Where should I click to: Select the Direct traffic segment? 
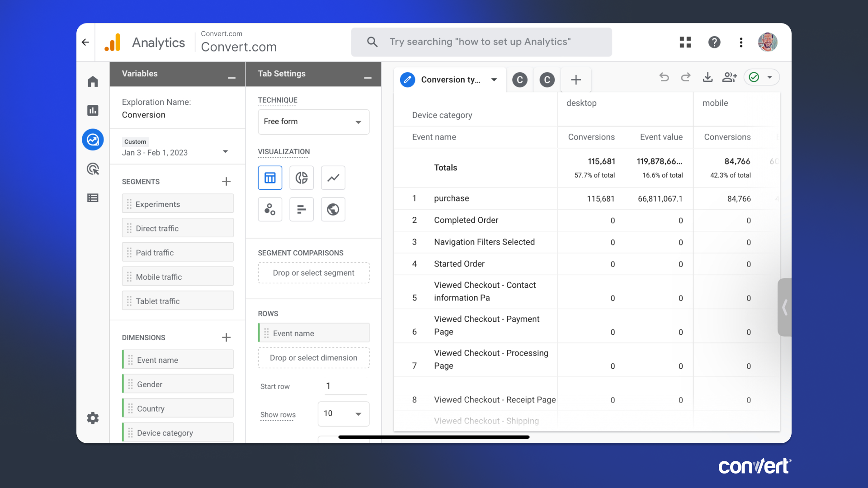178,229
